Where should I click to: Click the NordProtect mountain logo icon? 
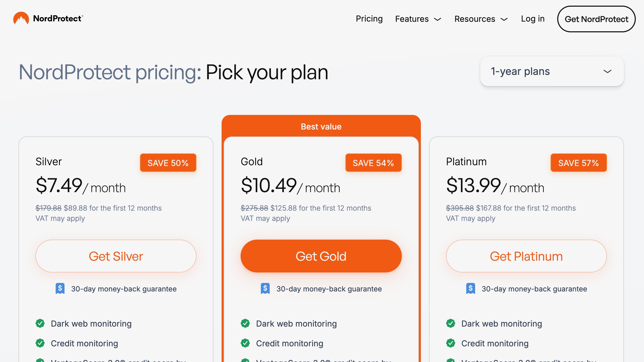21,18
